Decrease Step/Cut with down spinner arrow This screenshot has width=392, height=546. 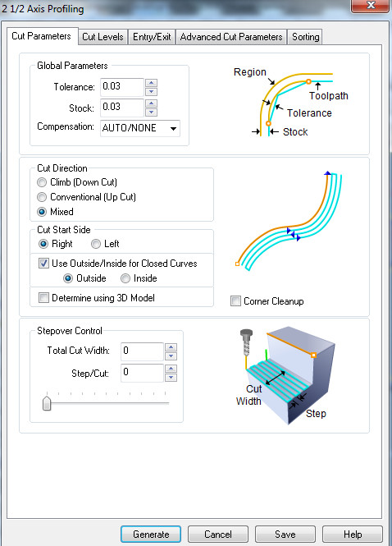tap(171, 378)
